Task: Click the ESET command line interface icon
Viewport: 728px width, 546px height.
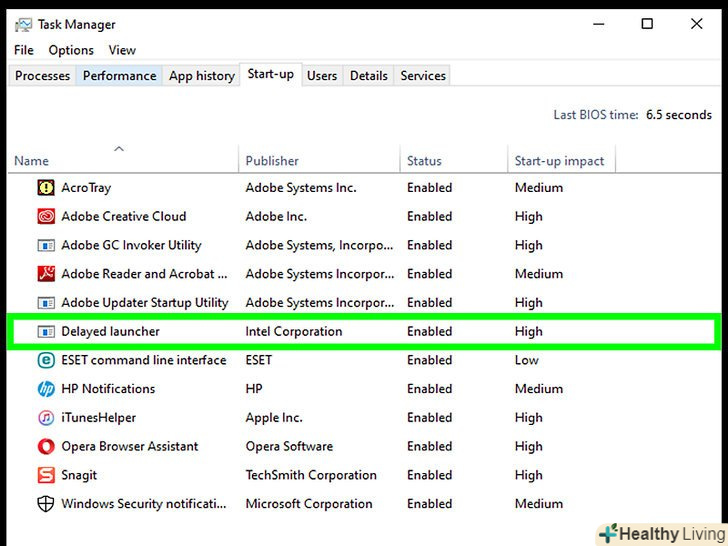Action: (46, 360)
